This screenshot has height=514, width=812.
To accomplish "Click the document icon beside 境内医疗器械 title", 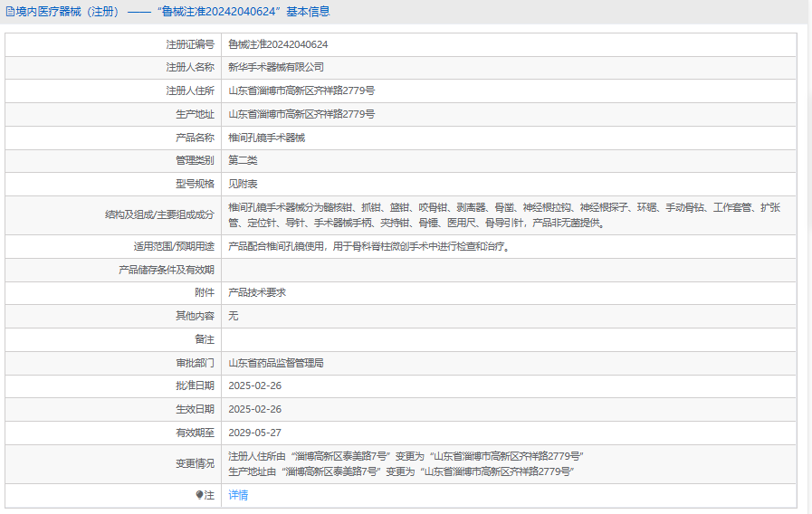I will (x=10, y=12).
